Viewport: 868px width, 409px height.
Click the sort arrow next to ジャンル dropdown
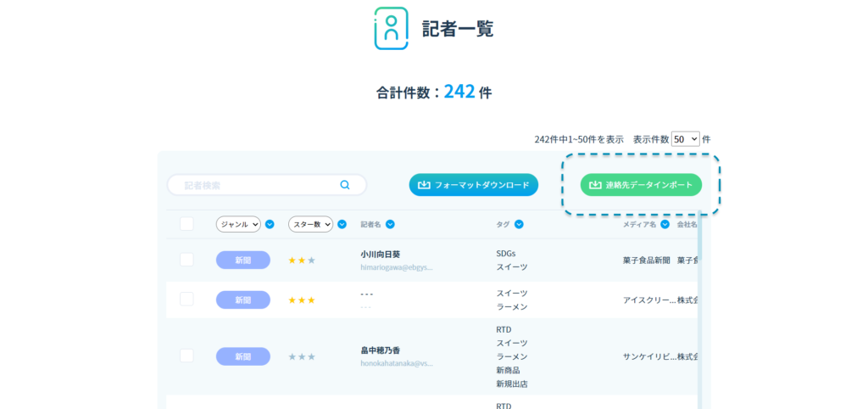(270, 225)
